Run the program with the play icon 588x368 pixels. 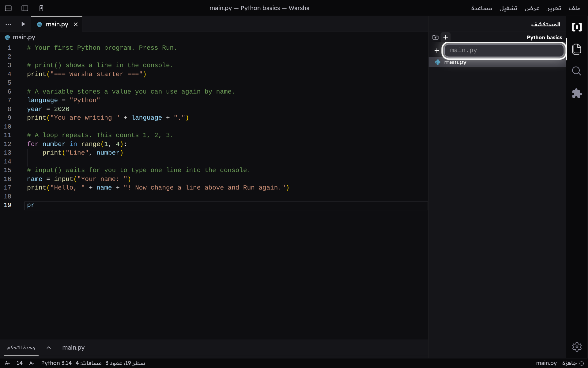click(x=23, y=24)
